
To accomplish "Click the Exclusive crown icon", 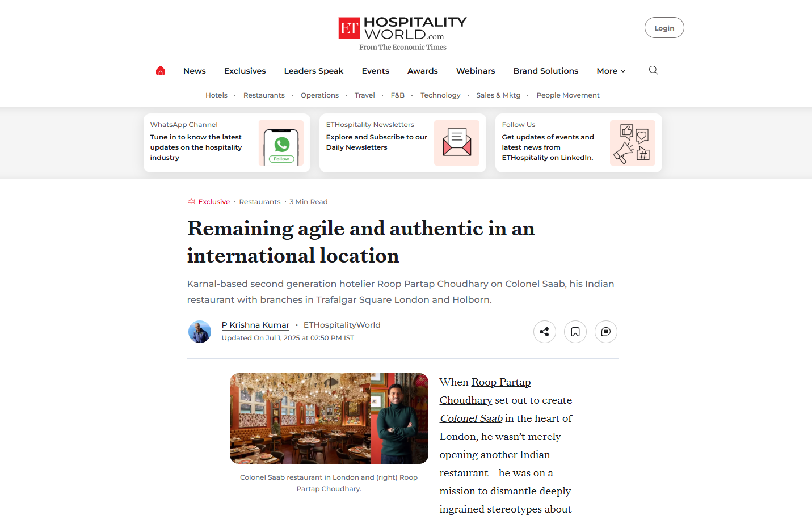I will 191,201.
